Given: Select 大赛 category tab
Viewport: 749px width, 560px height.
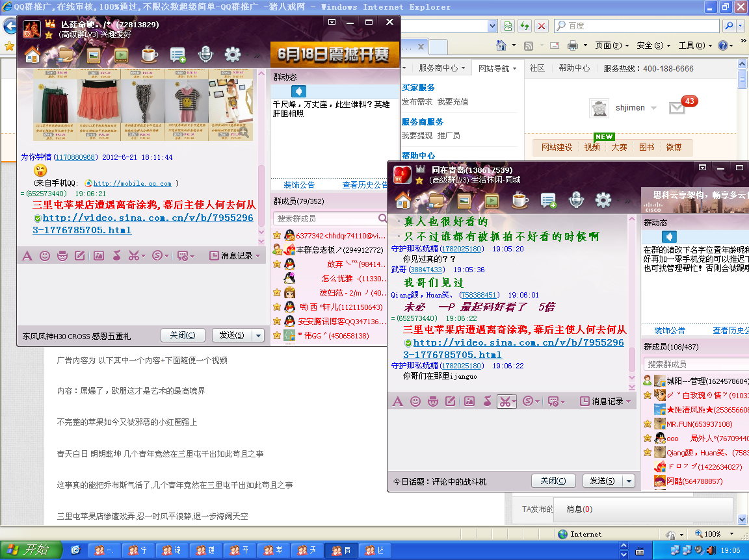Looking at the screenshot, I should coord(619,147).
